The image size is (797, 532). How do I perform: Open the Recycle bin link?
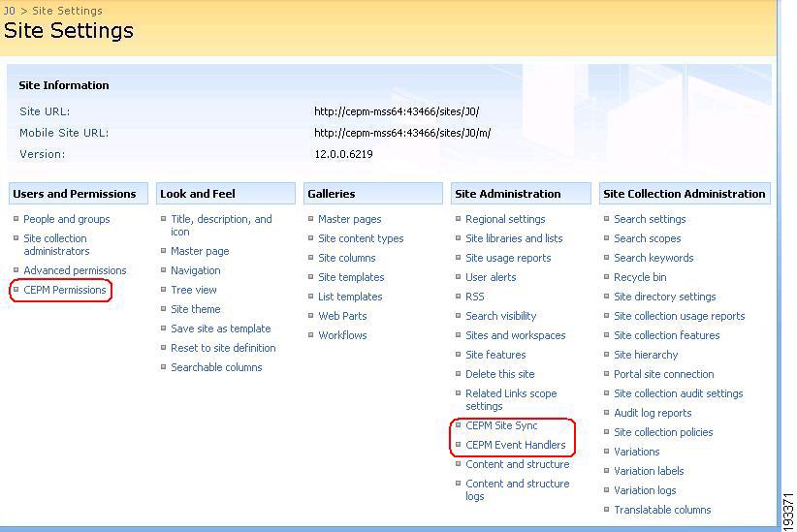(x=640, y=277)
